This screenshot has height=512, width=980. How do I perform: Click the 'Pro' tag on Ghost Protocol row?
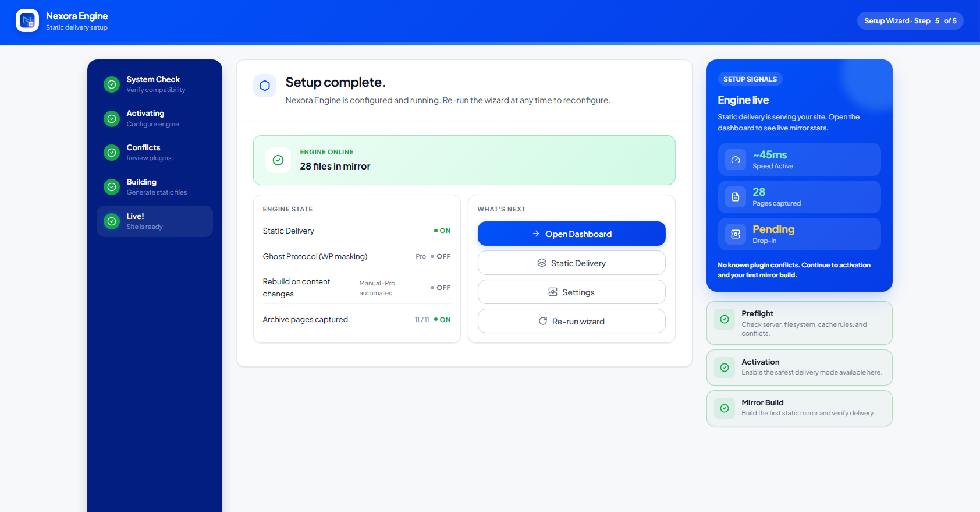(421, 256)
